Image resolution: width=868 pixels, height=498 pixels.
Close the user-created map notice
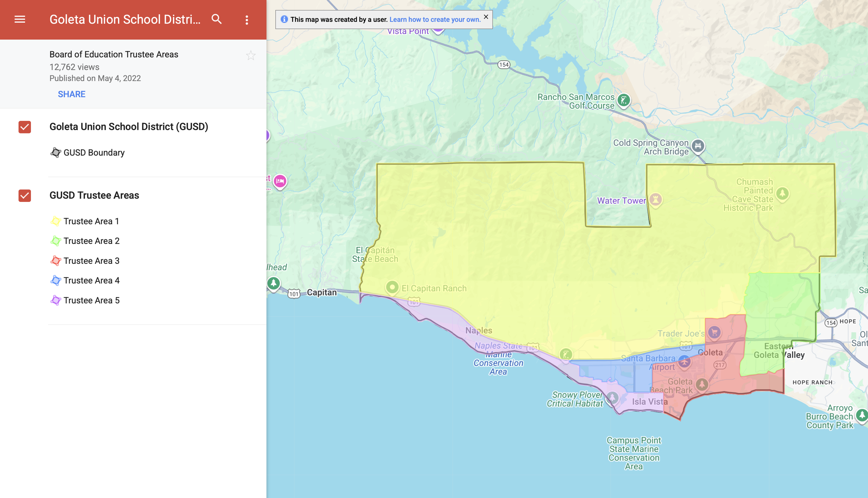point(486,17)
